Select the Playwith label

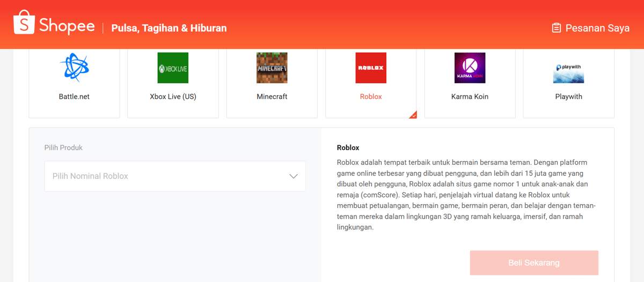(x=568, y=97)
